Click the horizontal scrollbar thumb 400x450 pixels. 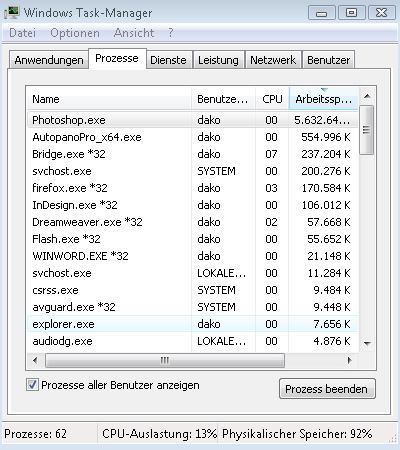tap(165, 360)
